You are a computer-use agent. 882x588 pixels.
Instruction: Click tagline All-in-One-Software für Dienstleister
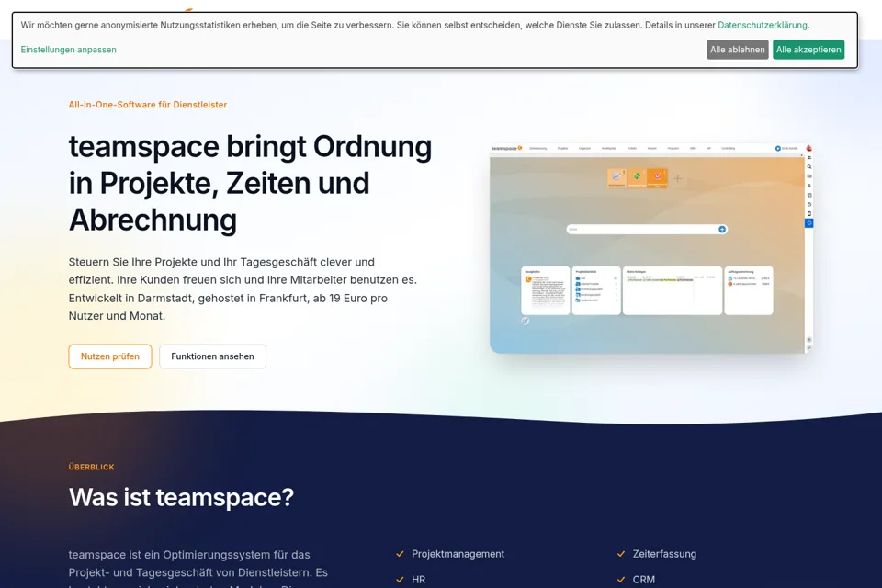coord(148,105)
